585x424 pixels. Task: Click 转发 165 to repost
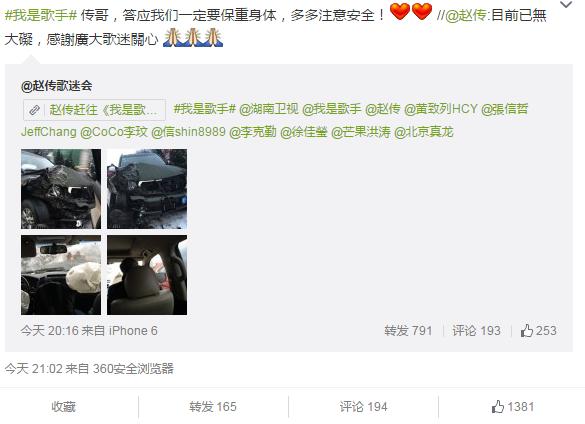pyautogui.click(x=213, y=406)
